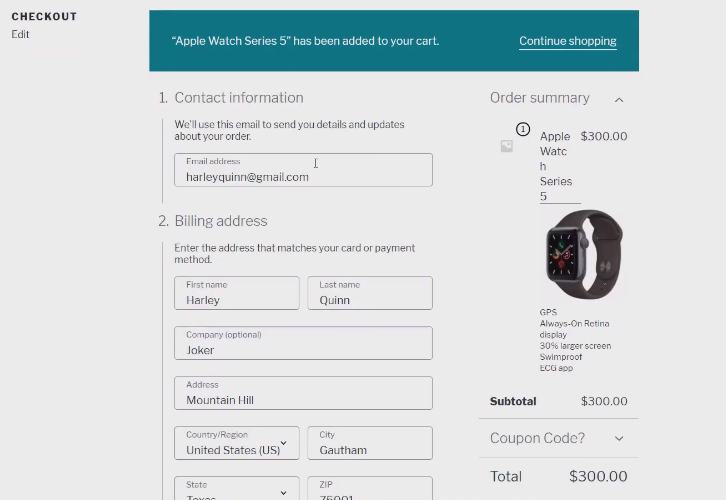The image size is (726, 500).
Task: Click the '30% larger screen' text
Action: [575, 346]
